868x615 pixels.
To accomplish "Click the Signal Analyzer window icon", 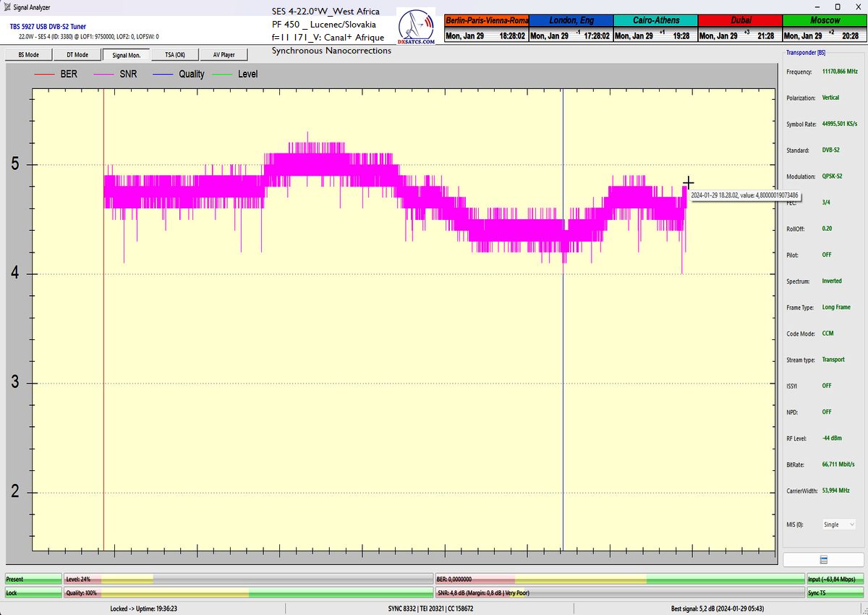I will coord(7,7).
